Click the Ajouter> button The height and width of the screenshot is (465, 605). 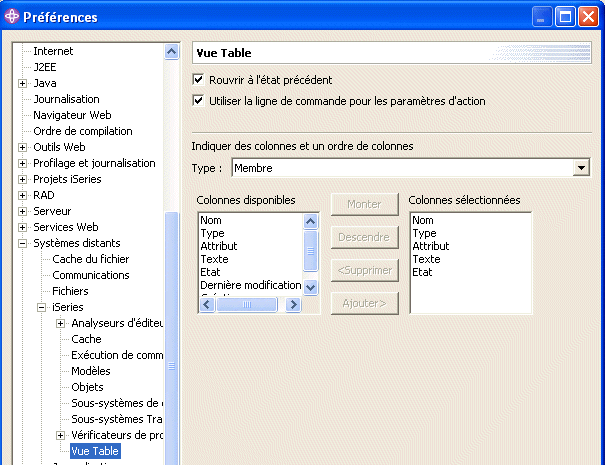[365, 303]
